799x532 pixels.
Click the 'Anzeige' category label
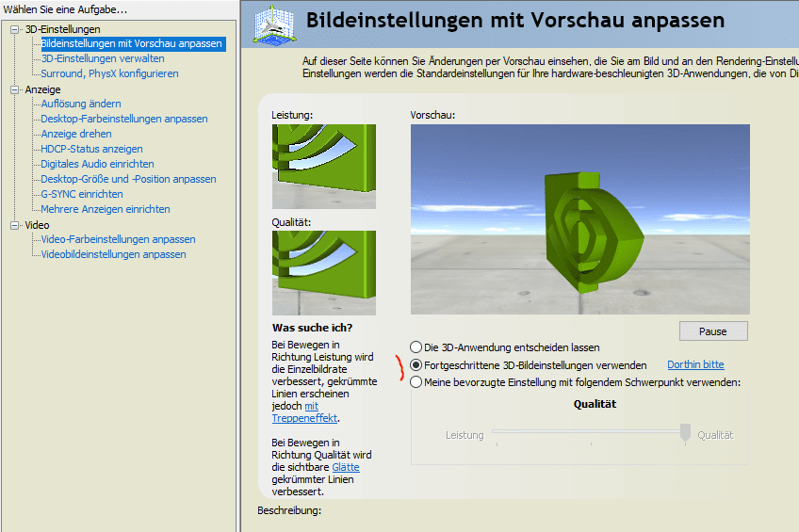tap(42, 89)
